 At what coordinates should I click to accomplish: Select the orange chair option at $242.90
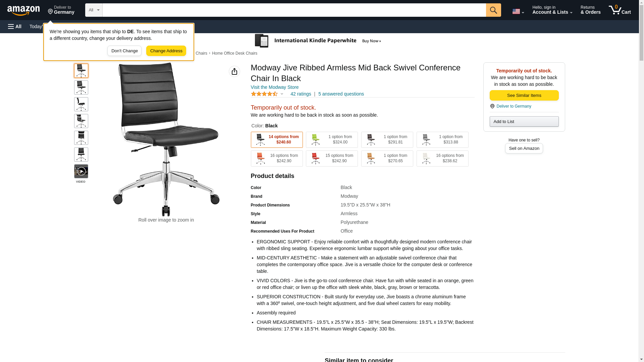pyautogui.click(x=276, y=159)
